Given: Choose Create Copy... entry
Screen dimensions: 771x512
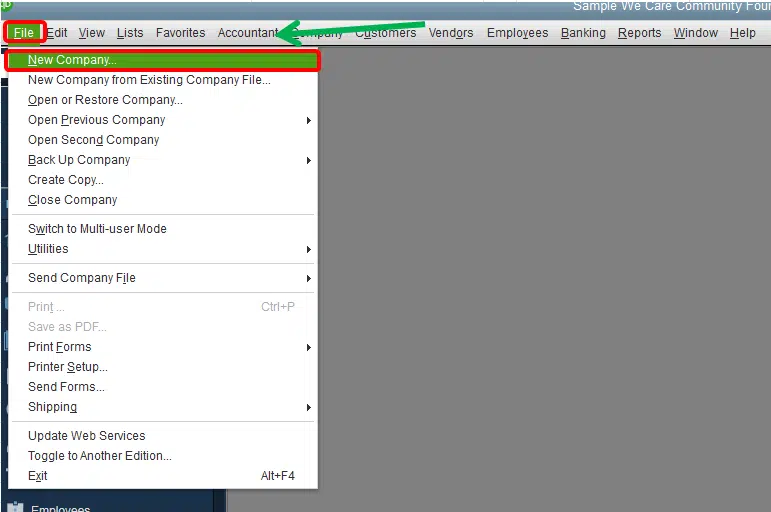Looking at the screenshot, I should [163, 180].
